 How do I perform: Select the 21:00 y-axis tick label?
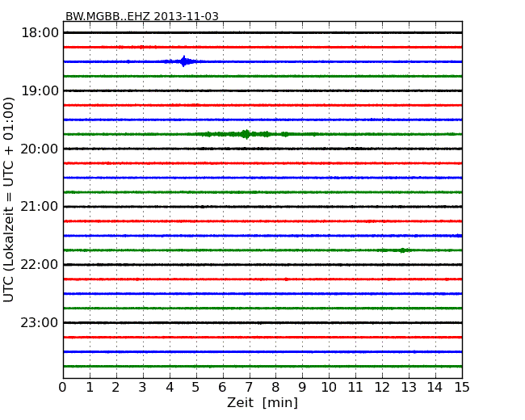coord(40,207)
